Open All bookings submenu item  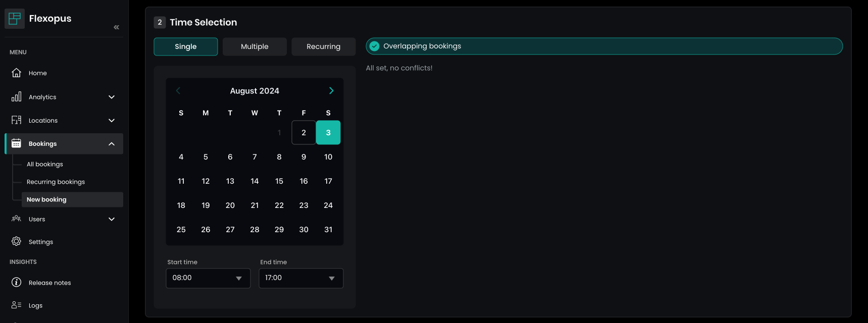point(45,165)
